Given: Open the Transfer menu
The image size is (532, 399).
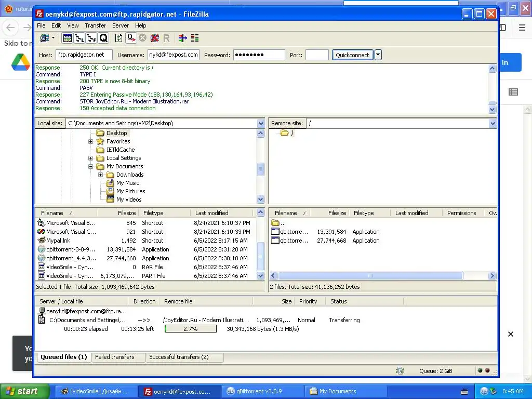Looking at the screenshot, I should [x=96, y=25].
